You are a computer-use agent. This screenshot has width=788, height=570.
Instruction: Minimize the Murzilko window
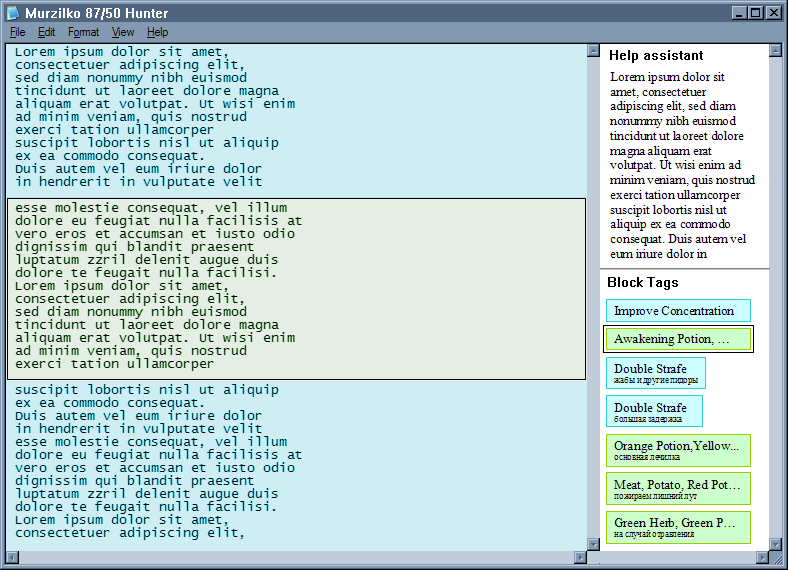coord(739,13)
